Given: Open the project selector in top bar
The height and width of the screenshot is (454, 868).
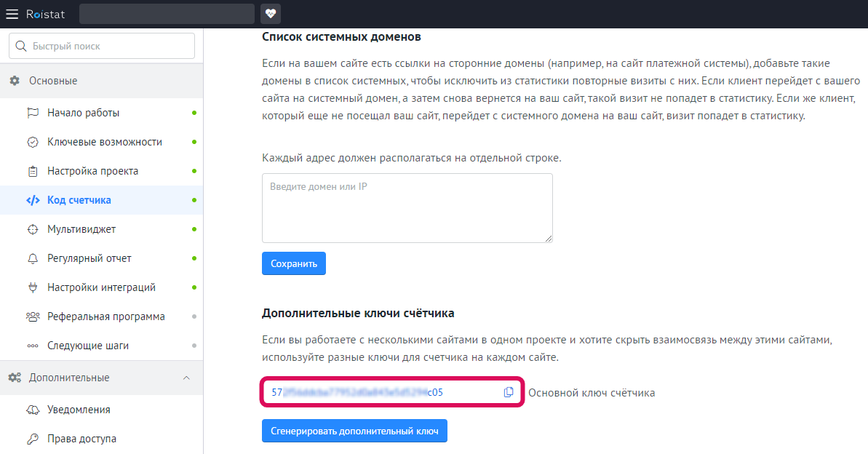Looking at the screenshot, I should (167, 14).
